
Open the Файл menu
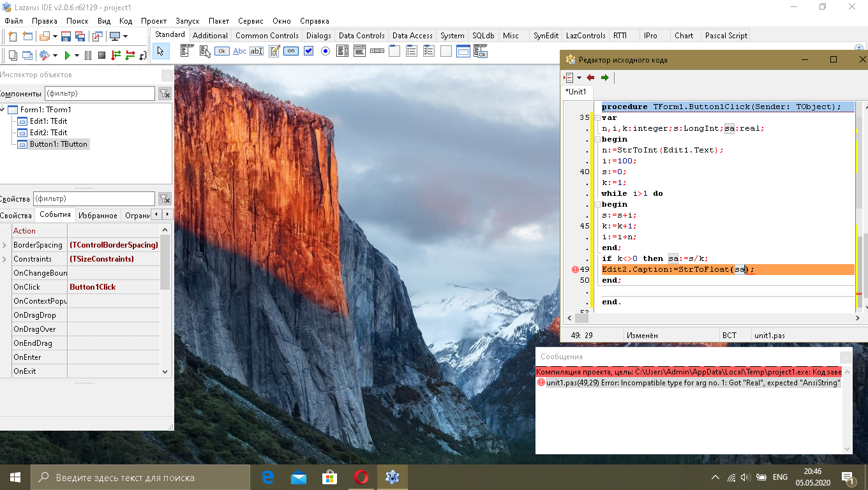click(x=13, y=21)
